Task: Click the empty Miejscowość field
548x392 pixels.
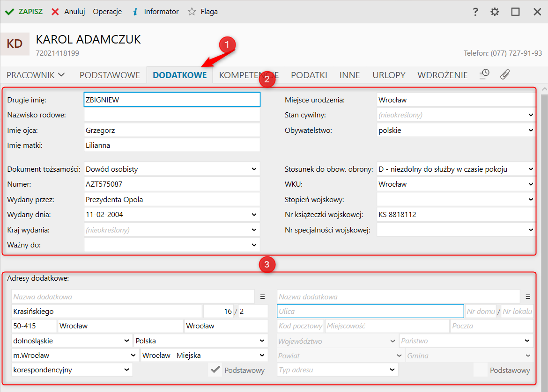Action: tap(387, 326)
